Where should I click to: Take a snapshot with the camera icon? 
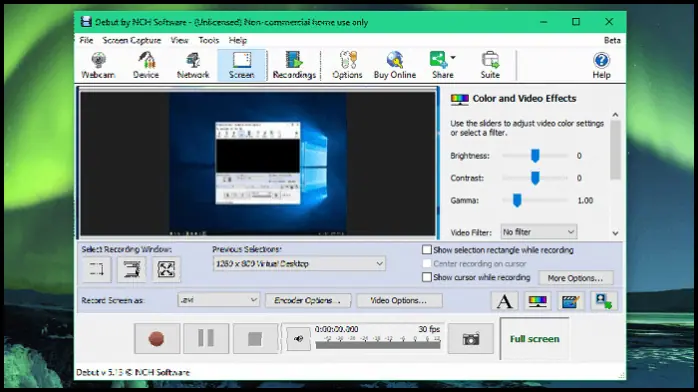click(471, 339)
